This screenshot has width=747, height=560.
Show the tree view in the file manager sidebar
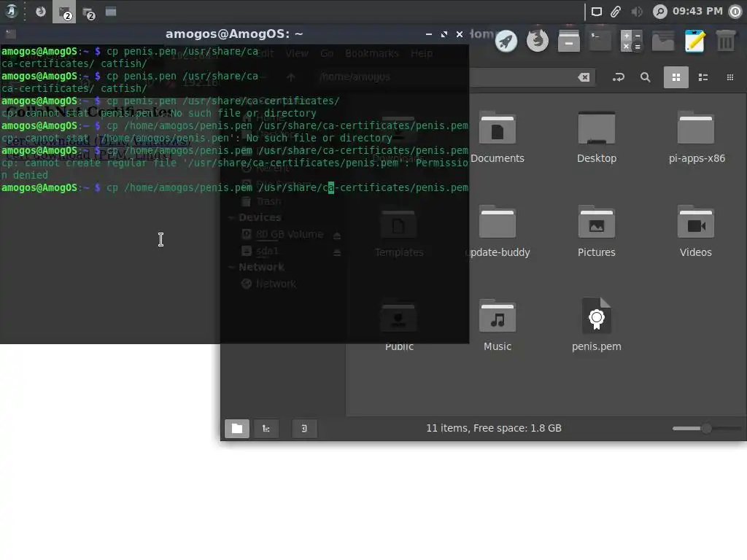point(266,428)
